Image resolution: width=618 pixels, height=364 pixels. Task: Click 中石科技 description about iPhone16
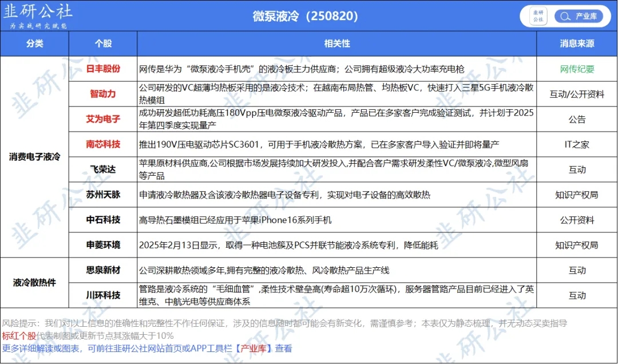[235, 220]
